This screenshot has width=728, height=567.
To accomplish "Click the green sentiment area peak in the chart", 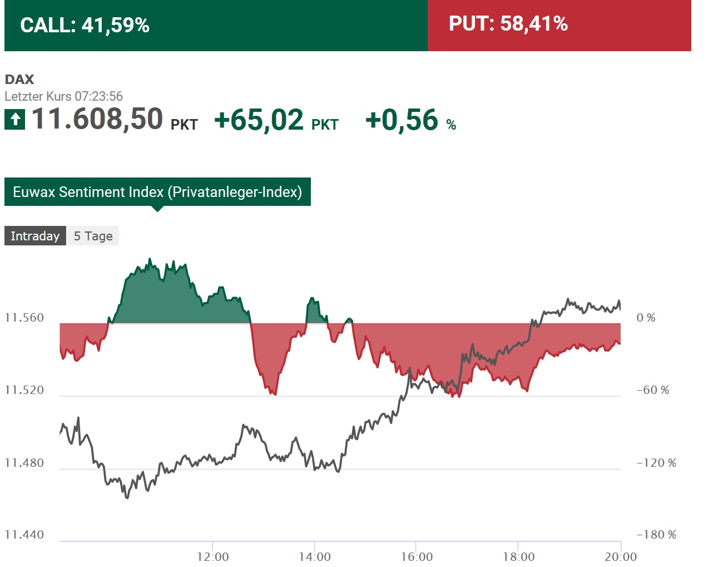I will (150, 267).
